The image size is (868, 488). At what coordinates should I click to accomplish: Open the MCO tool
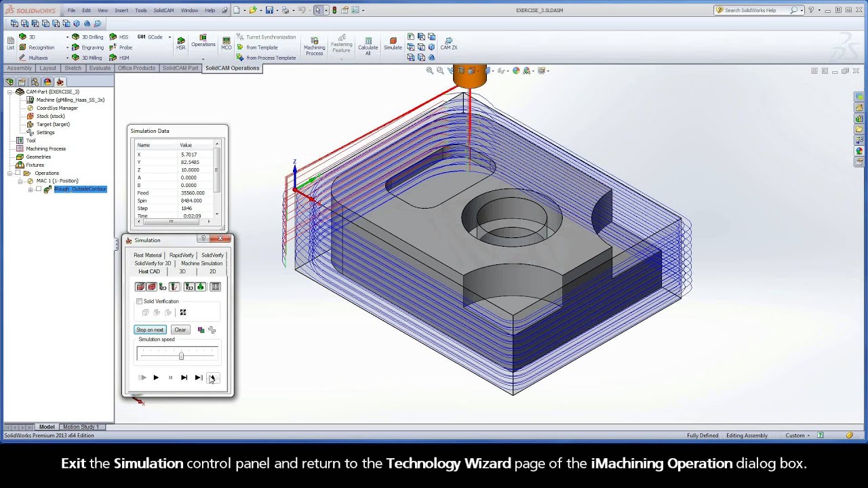point(226,43)
